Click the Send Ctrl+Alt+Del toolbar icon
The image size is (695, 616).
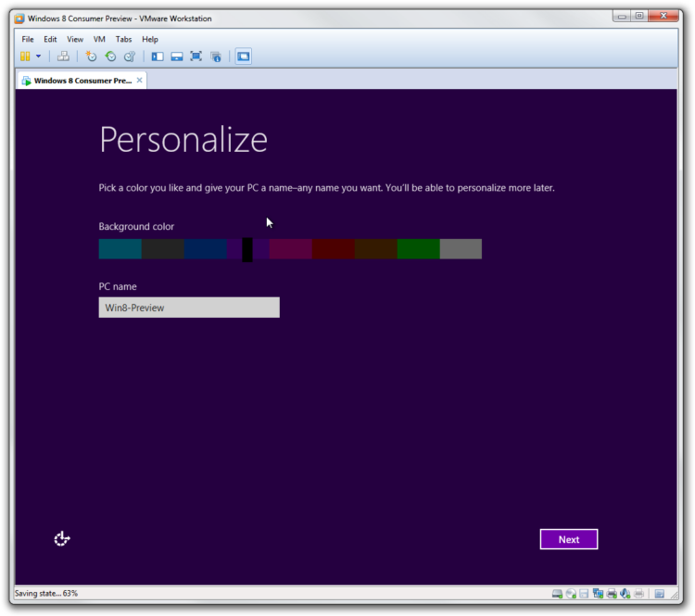coord(63,57)
